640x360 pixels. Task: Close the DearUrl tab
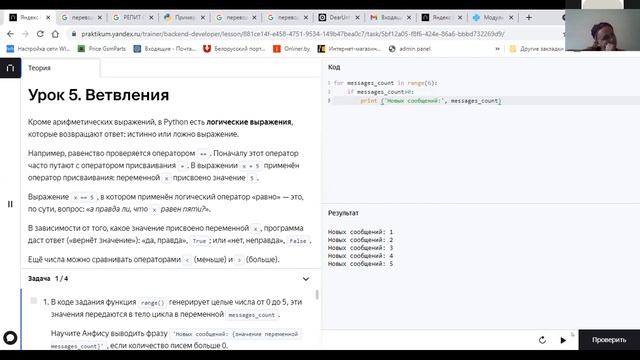[357, 18]
